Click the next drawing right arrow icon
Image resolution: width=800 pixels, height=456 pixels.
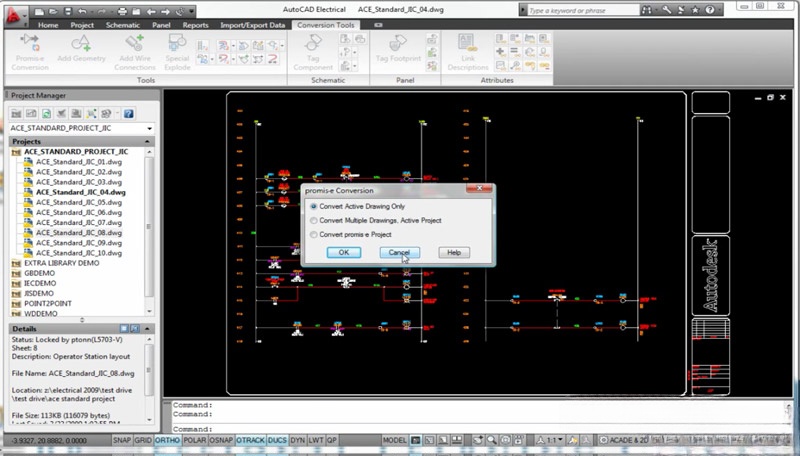(x=165, y=11)
